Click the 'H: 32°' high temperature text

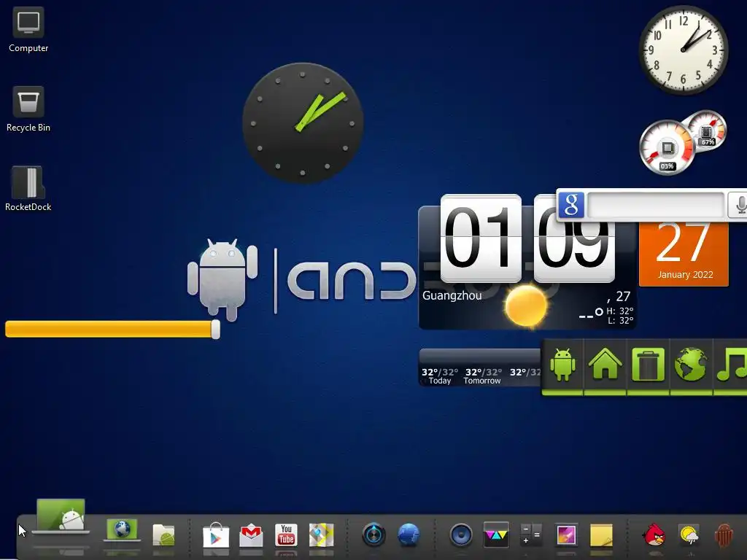tap(619, 311)
